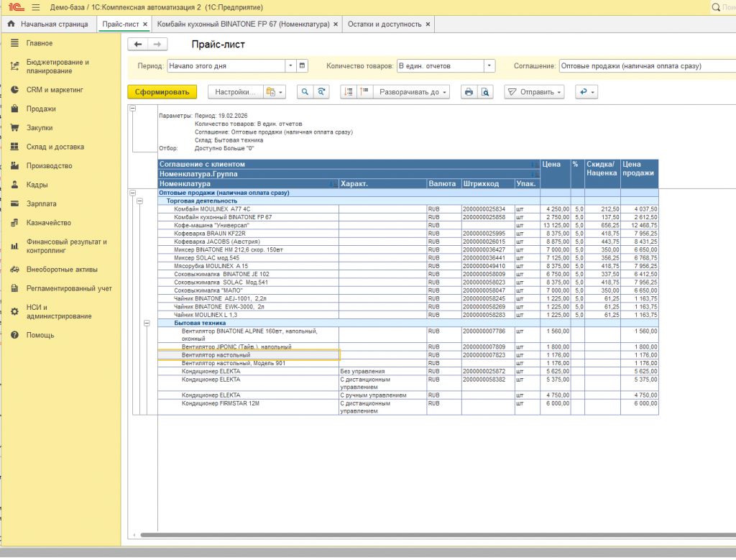
Task: Collapse the report parameters header section
Action: (x=132, y=109)
